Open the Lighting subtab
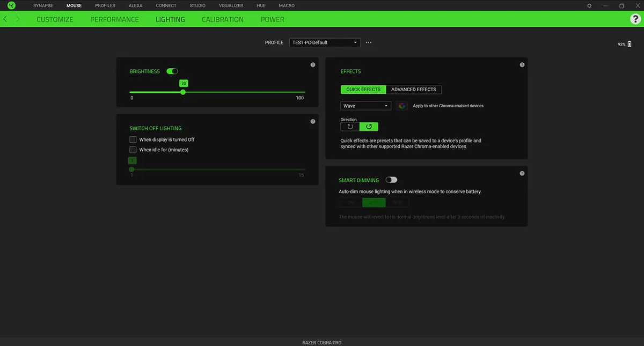 pos(170,19)
